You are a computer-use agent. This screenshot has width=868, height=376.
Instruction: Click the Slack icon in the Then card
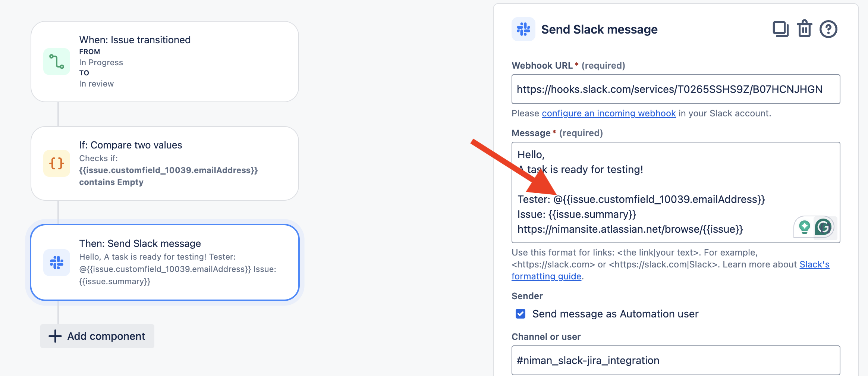[57, 263]
